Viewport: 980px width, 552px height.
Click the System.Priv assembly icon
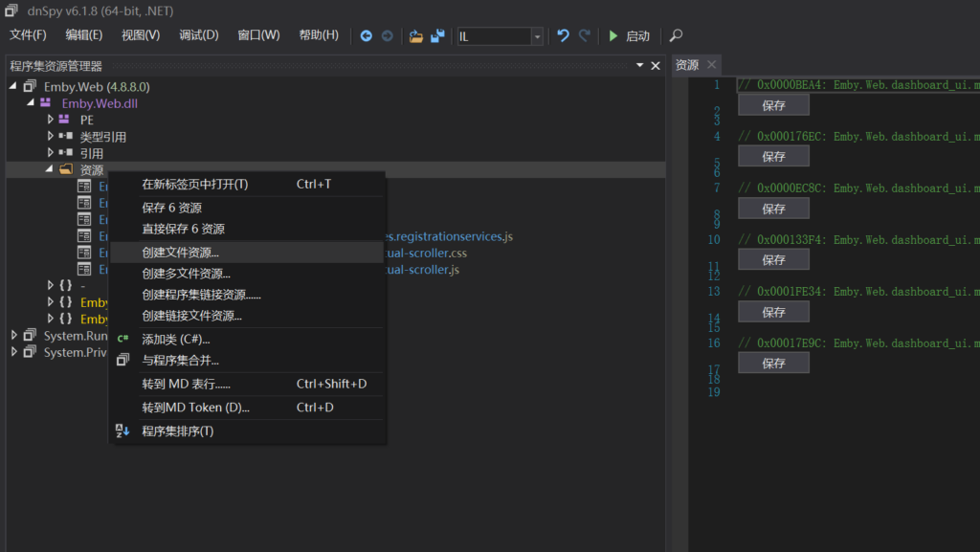click(x=30, y=352)
